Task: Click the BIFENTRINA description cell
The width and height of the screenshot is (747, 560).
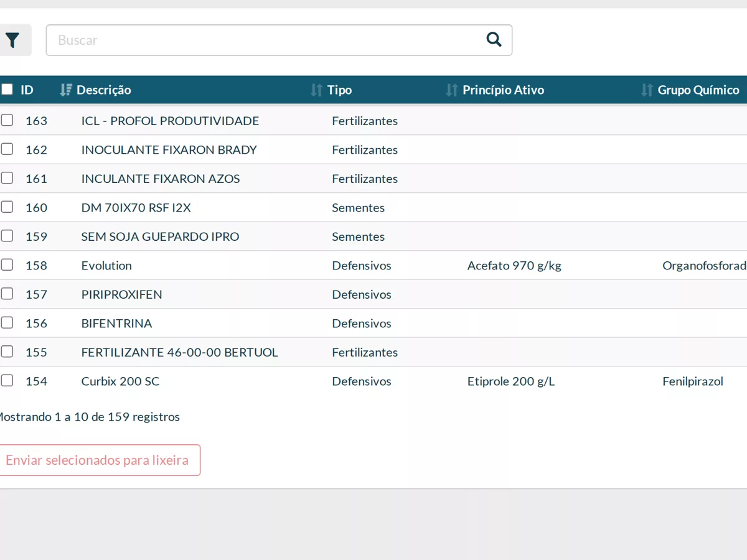Action: click(117, 324)
